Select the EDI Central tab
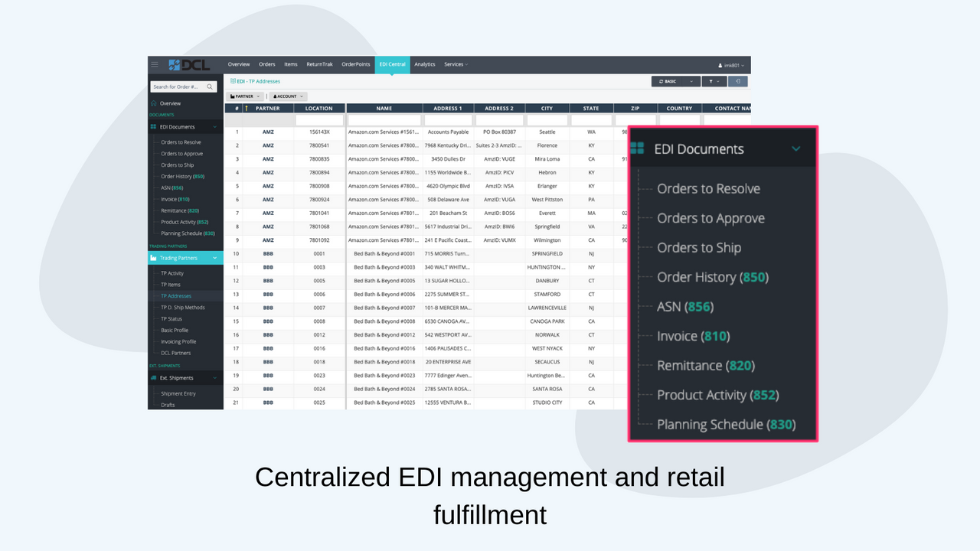Screen dimensions: 980x551 (x=393, y=64)
